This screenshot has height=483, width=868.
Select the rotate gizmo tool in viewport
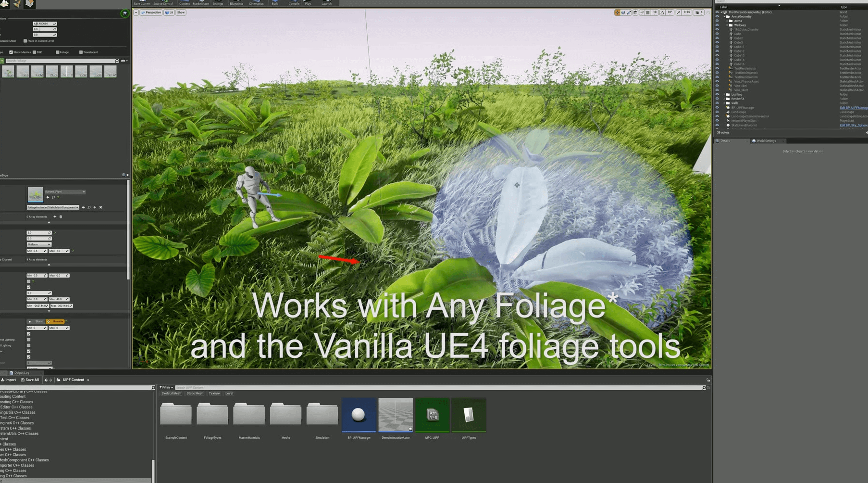coord(623,13)
